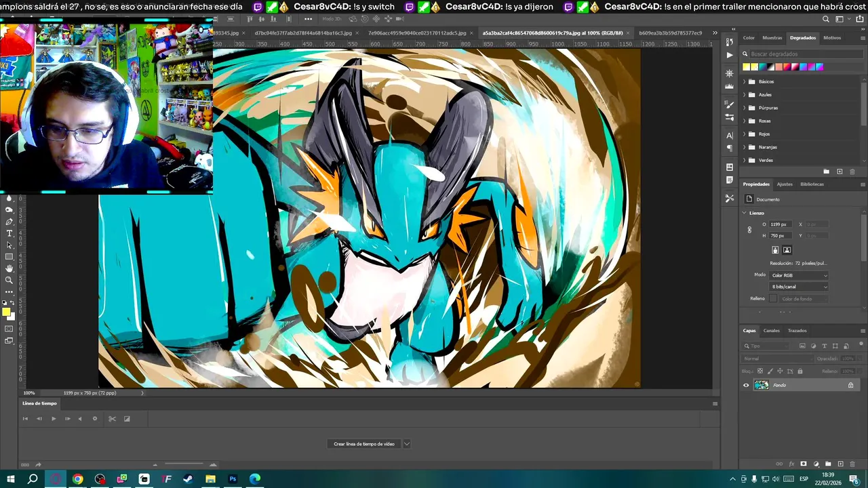868x488 pixels.
Task: Select the Path Selection arrow tool
Action: point(9,245)
